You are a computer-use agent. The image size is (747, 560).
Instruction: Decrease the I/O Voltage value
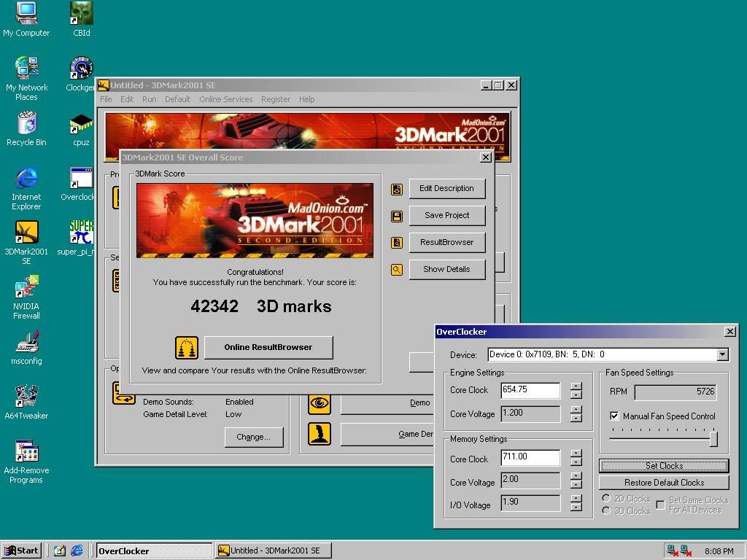pos(576,507)
